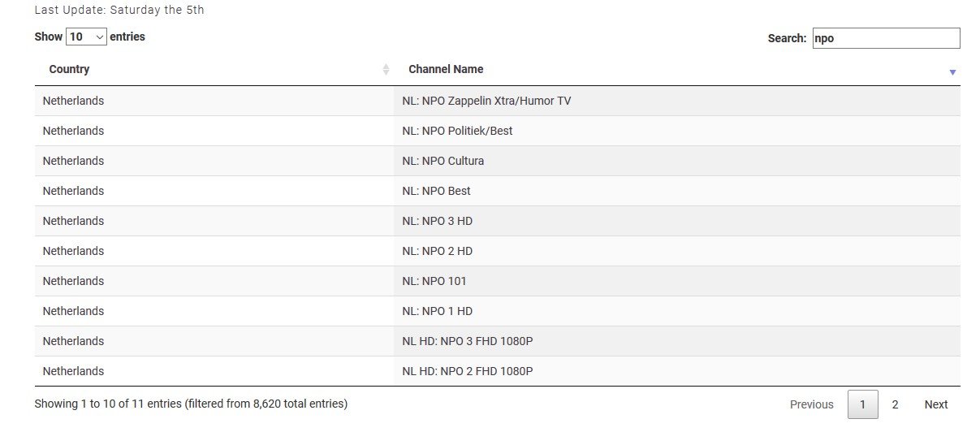Select the NL: NPO 101 channel

(434, 281)
